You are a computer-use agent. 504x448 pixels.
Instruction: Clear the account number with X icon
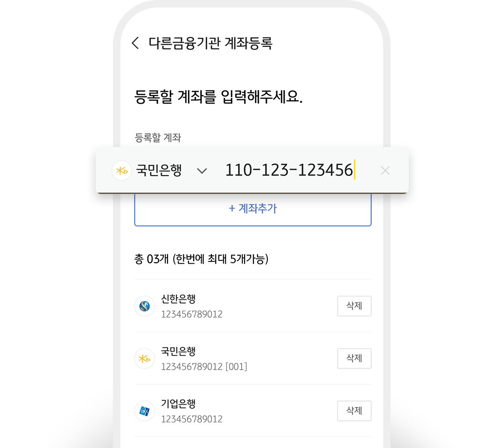coord(385,170)
